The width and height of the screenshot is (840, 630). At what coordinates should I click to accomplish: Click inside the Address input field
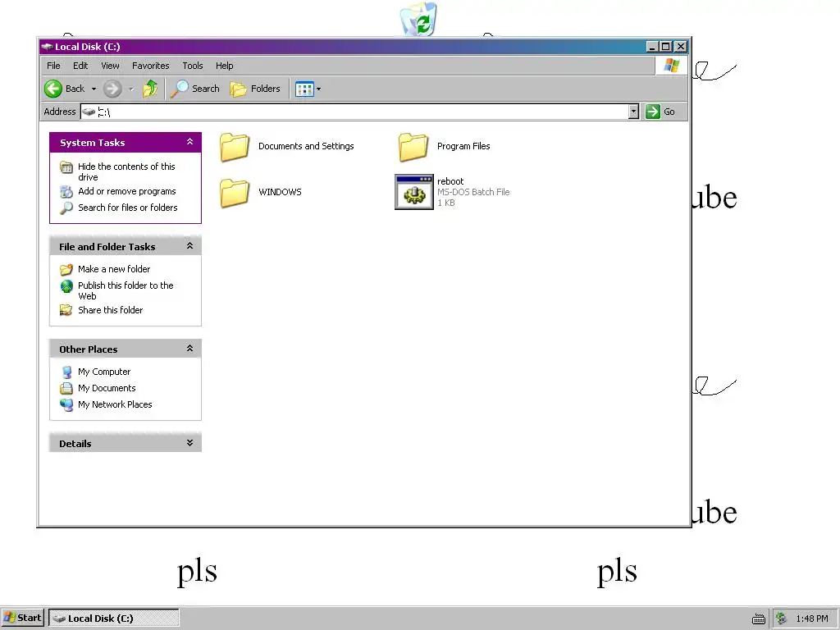[359, 112]
